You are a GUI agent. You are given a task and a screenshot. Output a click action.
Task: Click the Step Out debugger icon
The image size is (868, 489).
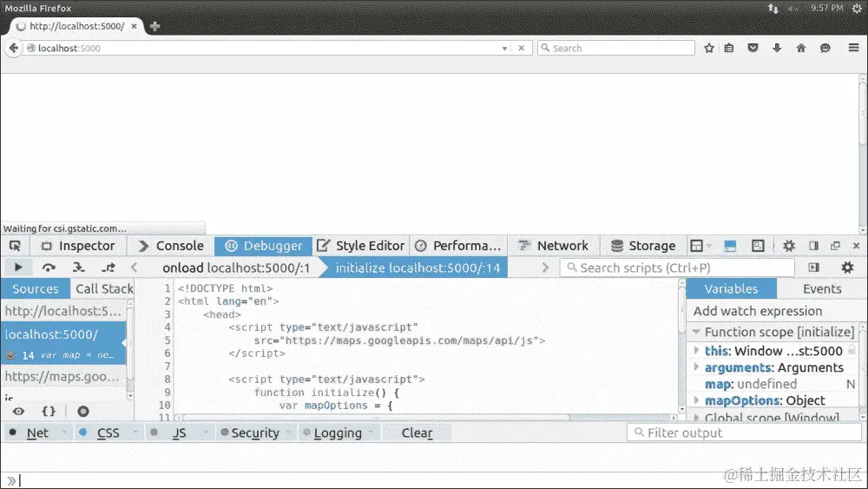[x=108, y=268]
